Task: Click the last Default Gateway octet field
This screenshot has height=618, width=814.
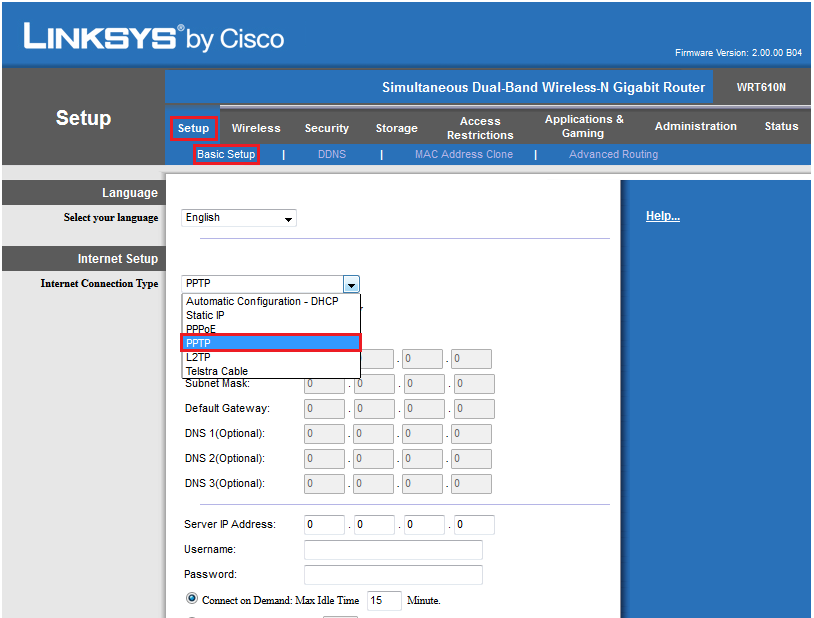Action: pyautogui.click(x=474, y=409)
